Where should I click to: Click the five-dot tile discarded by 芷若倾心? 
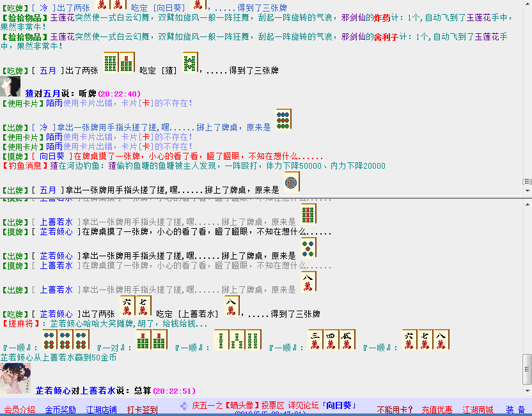coord(308,248)
